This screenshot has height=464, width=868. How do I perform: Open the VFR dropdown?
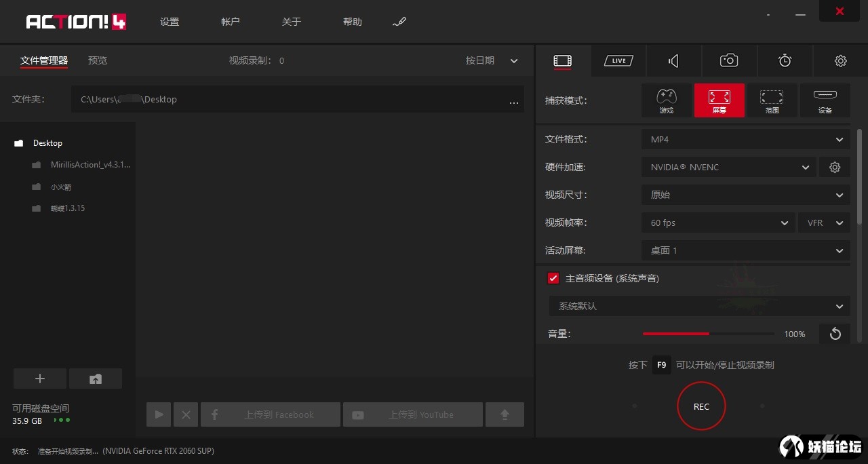click(x=825, y=223)
